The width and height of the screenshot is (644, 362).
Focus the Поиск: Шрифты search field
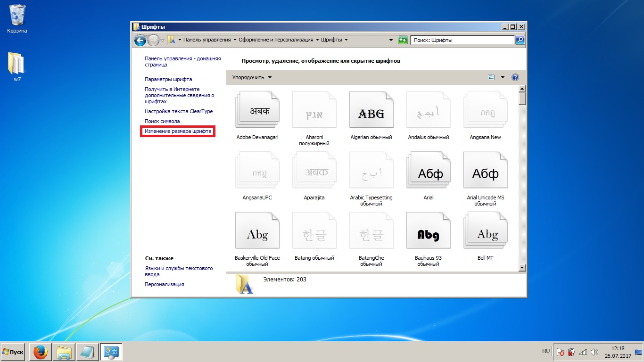tap(462, 40)
